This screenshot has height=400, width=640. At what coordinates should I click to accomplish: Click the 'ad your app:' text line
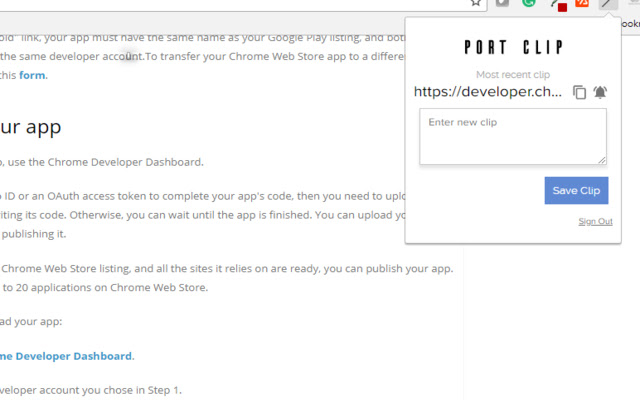(x=31, y=322)
